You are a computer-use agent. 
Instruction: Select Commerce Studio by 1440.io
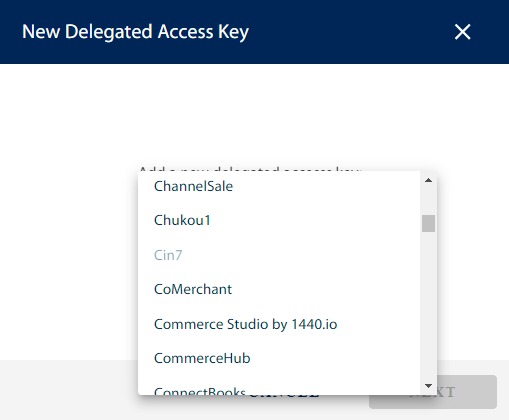279,324
